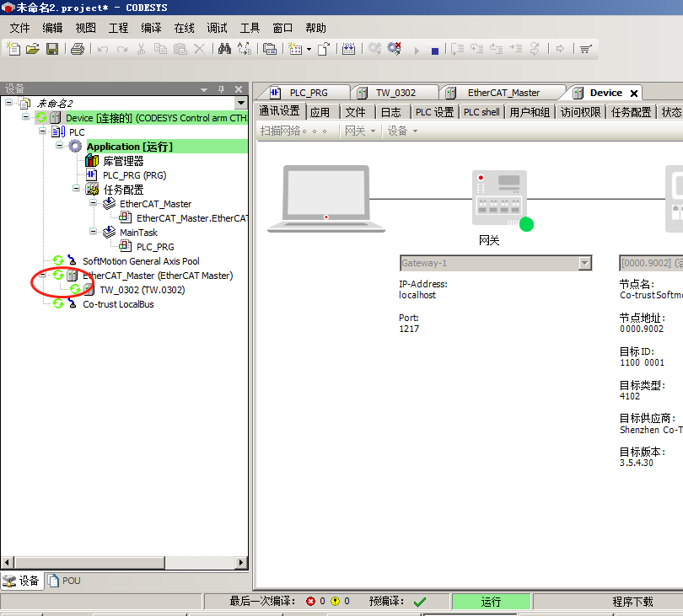Select Co-trust LocalBus tree item
This screenshot has width=683, height=616.
[119, 304]
